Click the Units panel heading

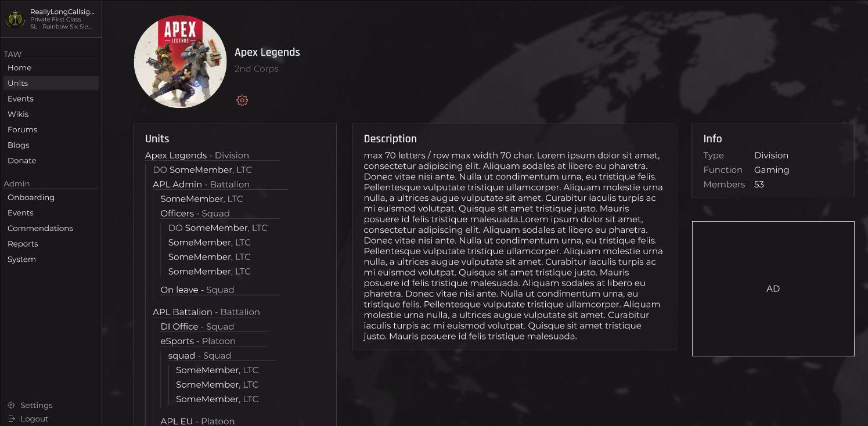(x=157, y=139)
